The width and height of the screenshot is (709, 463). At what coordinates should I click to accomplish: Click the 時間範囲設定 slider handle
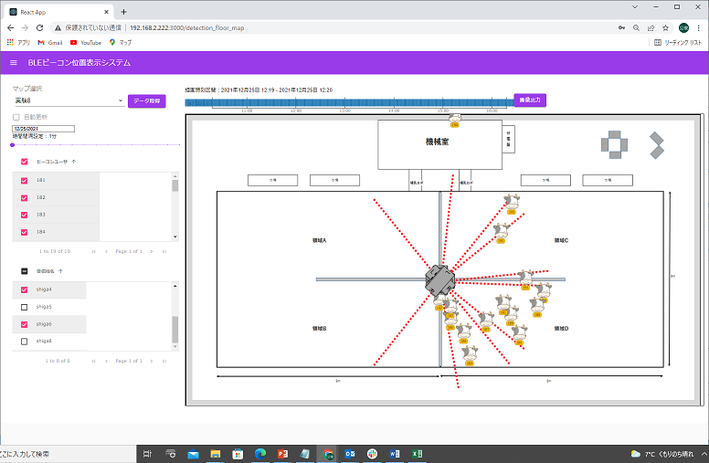point(12,145)
